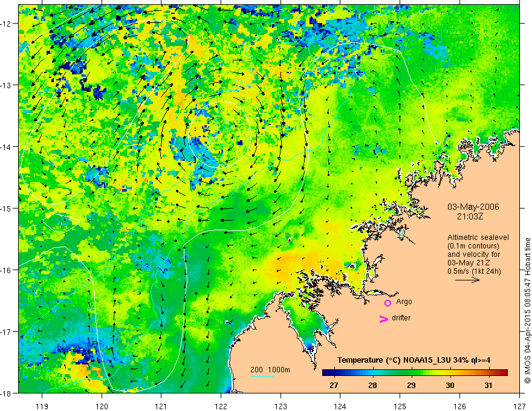Screen dimensions: 532x411
Task: Click the '0.5m/s (1kt 24h)' text
Action: tap(474, 271)
